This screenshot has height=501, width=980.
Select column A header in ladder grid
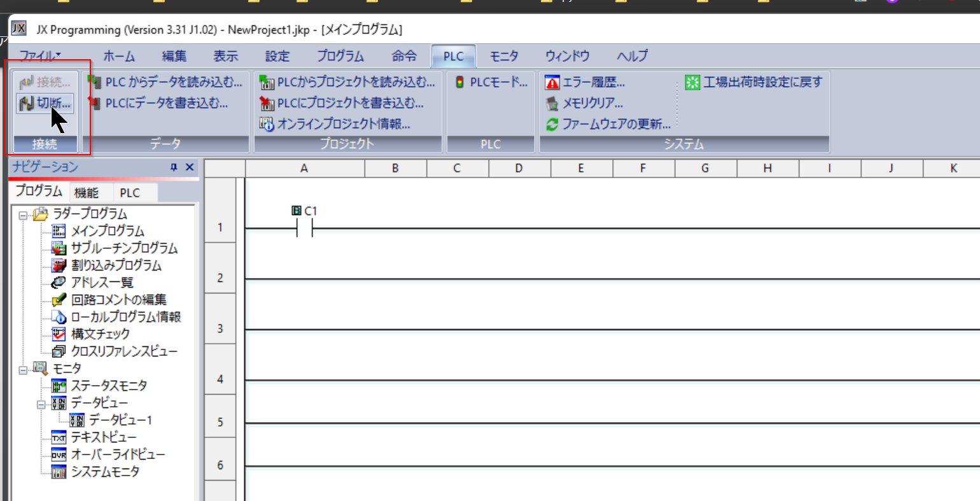[x=304, y=168]
